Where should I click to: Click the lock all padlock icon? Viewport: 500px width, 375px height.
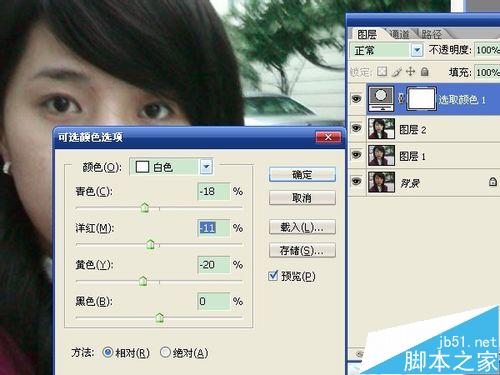[x=424, y=72]
